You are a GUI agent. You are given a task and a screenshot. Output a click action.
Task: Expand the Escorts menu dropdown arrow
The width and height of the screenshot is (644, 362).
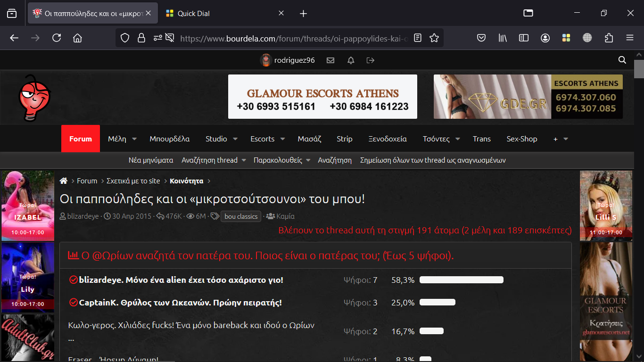pos(282,139)
